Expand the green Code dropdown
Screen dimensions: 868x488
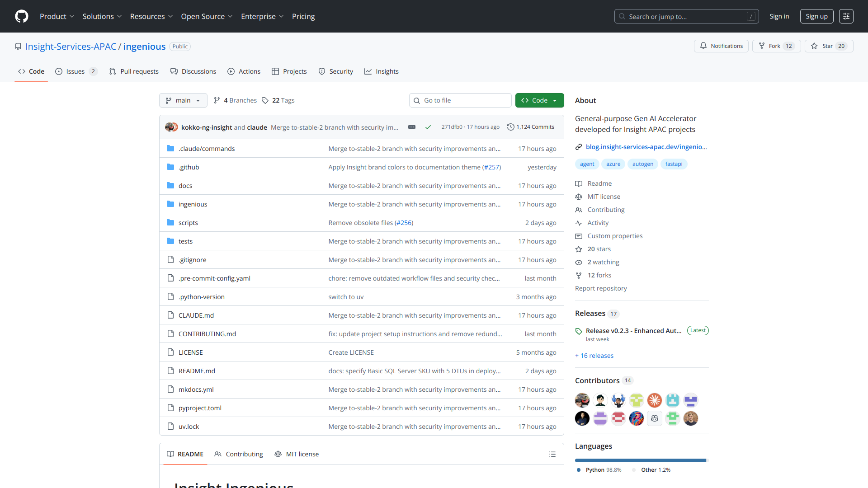(x=539, y=100)
